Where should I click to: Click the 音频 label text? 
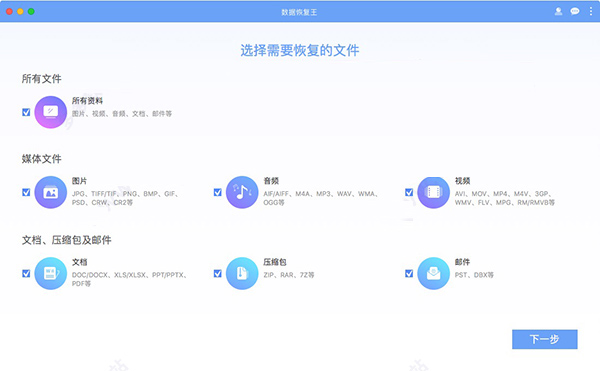(271, 181)
